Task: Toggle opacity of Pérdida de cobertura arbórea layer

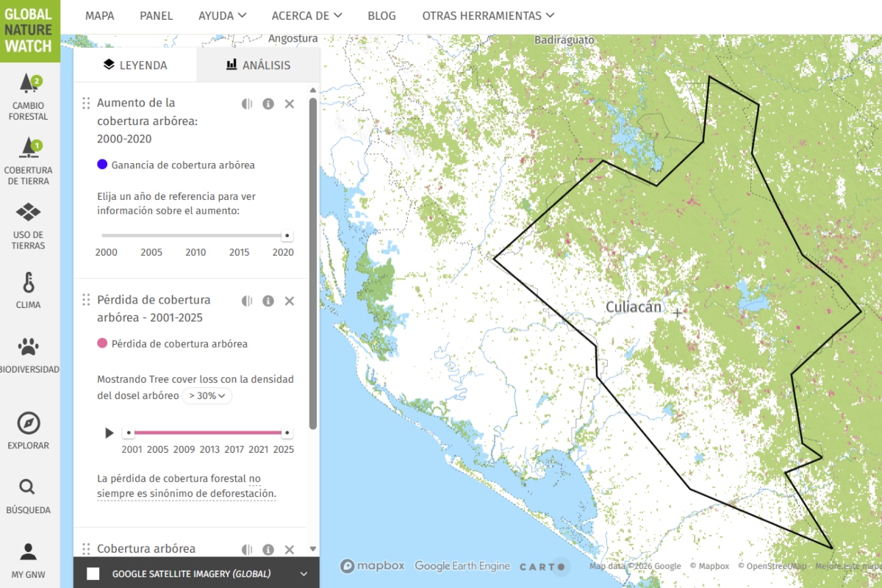Action: click(247, 301)
